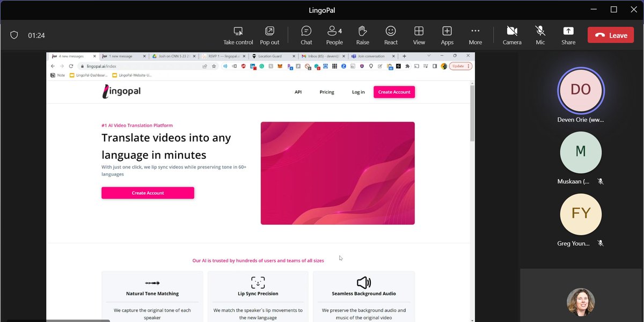Open the meeting Chat panel
Viewport: 644px width, 322px height.
[x=306, y=35]
